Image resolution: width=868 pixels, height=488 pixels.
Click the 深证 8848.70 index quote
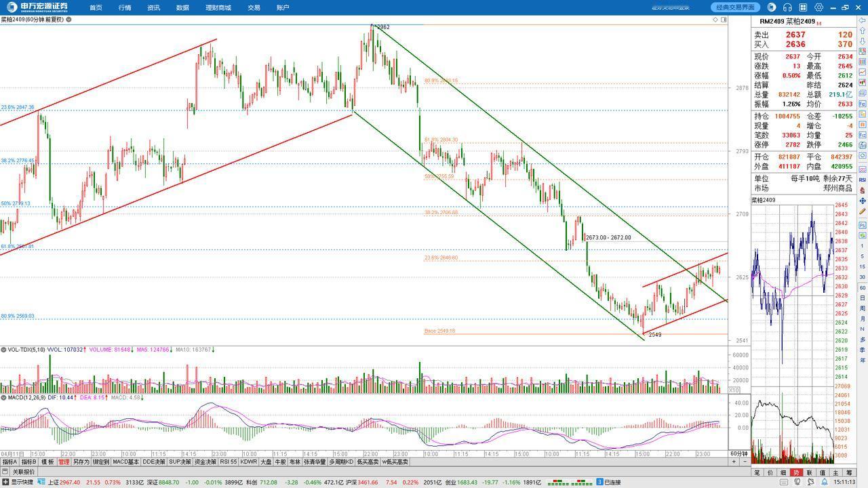click(163, 482)
